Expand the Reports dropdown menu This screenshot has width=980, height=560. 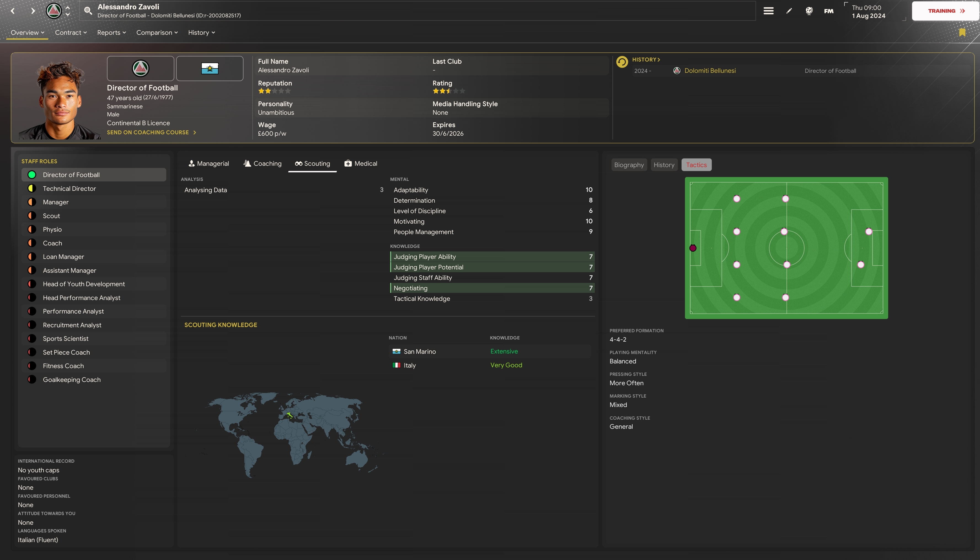[x=111, y=33]
